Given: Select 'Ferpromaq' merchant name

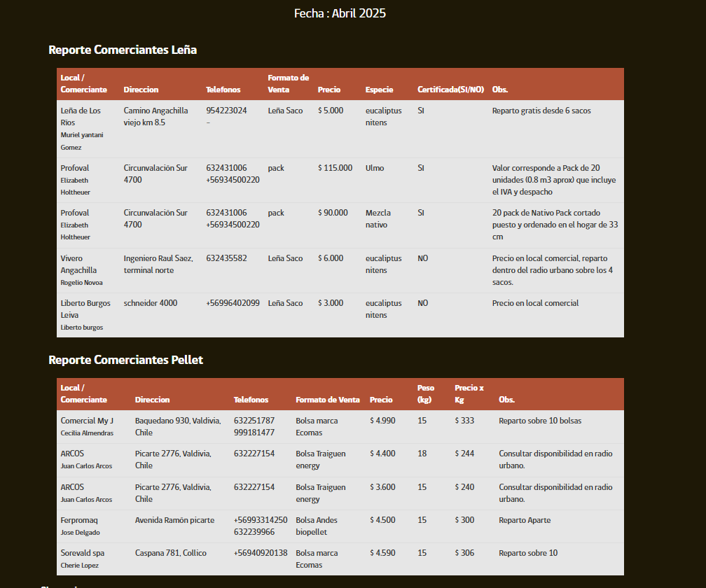Looking at the screenshot, I should [x=79, y=520].
